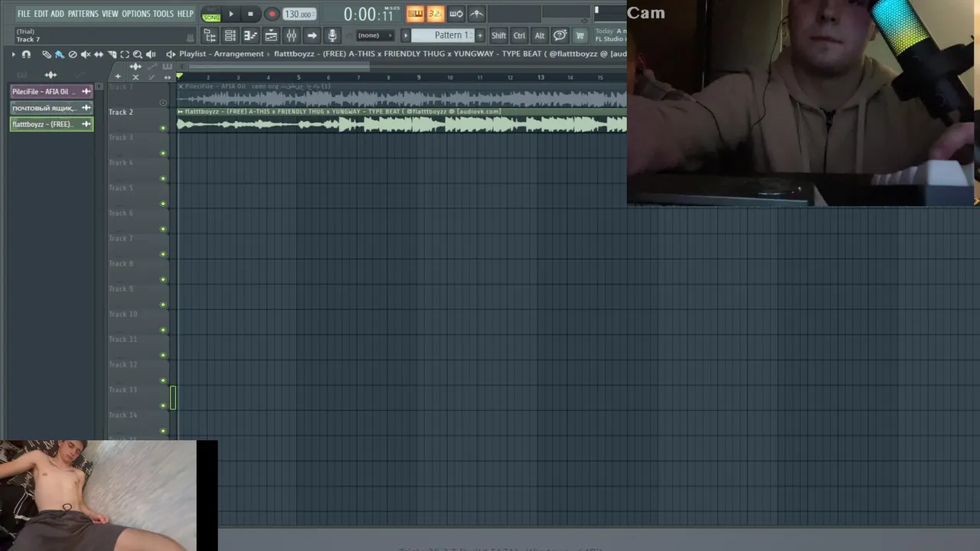Open the ADD menu
Viewport: 980px width, 551px height.
[x=57, y=14]
